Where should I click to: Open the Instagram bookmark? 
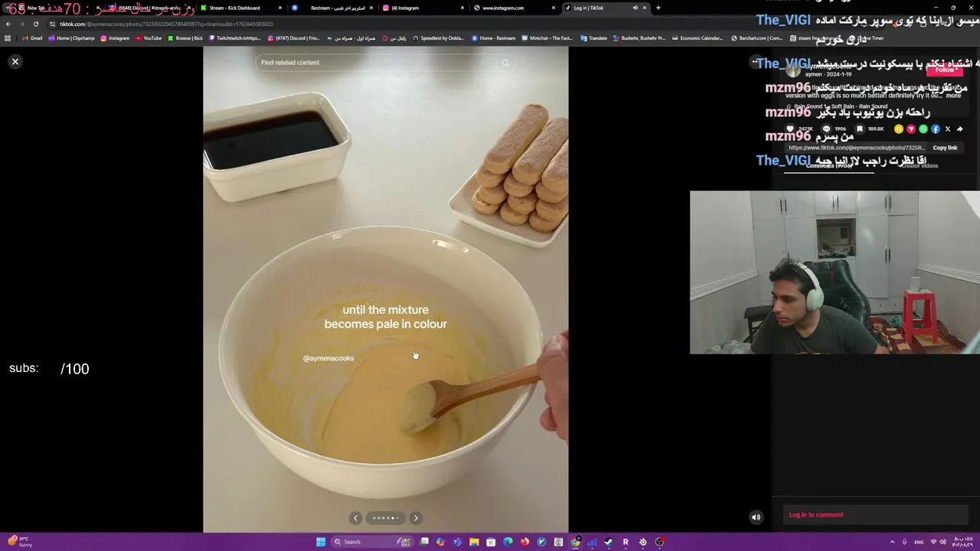point(115,38)
